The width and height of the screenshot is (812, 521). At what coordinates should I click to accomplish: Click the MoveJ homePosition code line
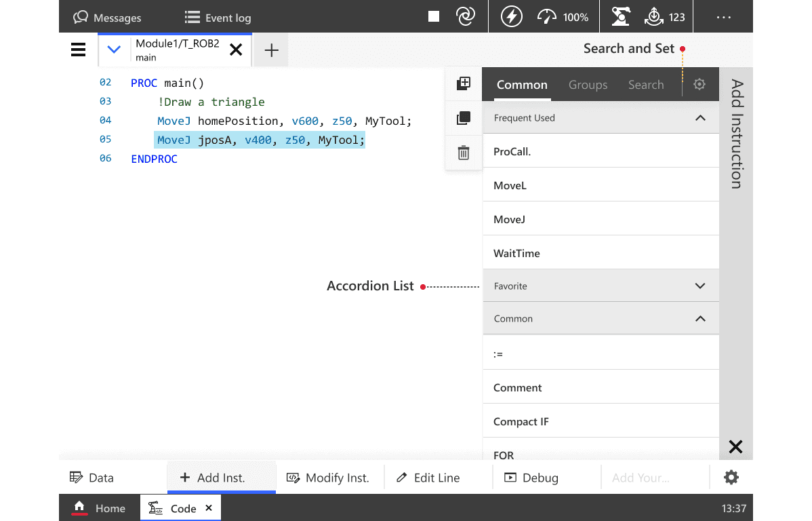tap(284, 121)
